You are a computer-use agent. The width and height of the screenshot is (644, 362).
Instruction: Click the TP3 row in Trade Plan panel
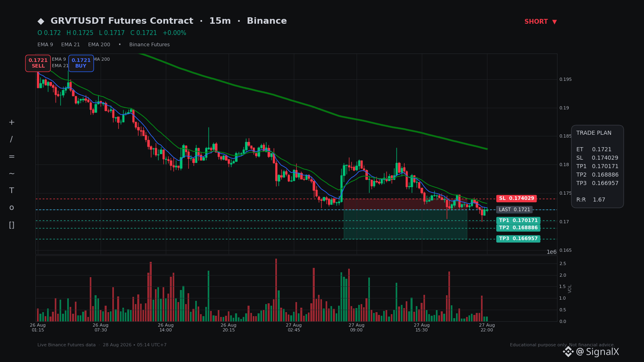597,183
